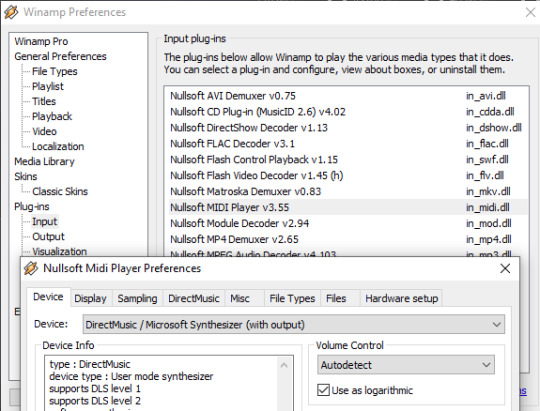
Task: Click the in_swf.dll filename cell
Action: point(487,160)
